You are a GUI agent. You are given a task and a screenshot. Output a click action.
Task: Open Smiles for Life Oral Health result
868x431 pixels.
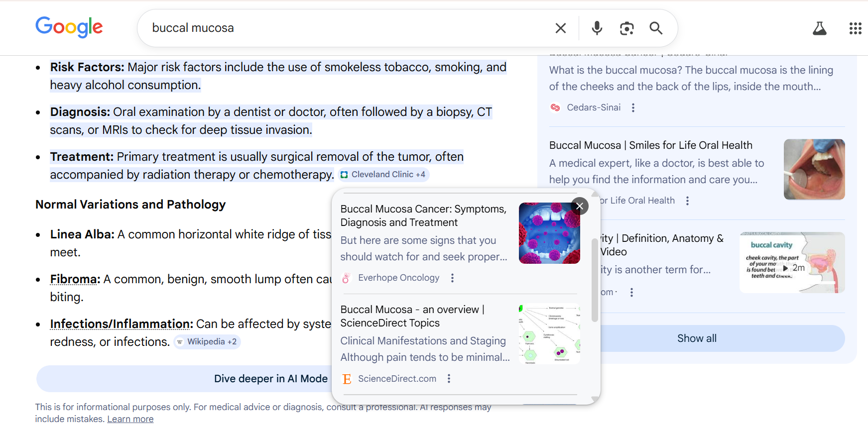click(x=650, y=145)
